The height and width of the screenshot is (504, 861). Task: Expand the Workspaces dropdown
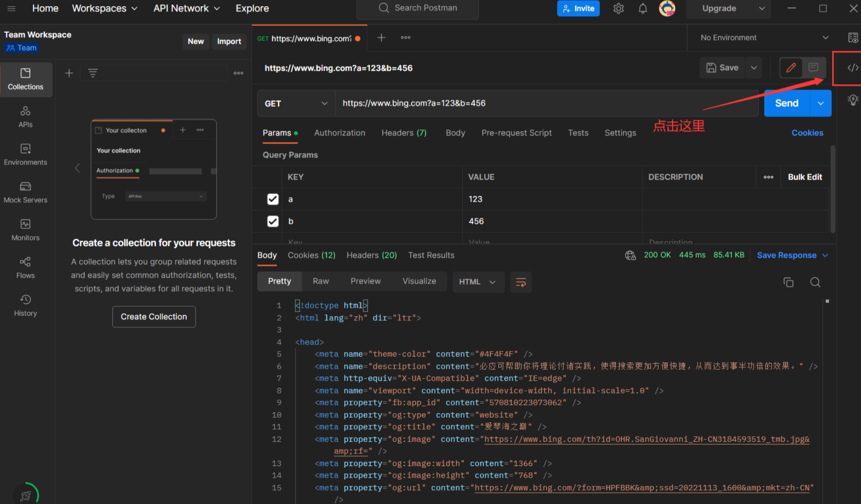(x=105, y=8)
